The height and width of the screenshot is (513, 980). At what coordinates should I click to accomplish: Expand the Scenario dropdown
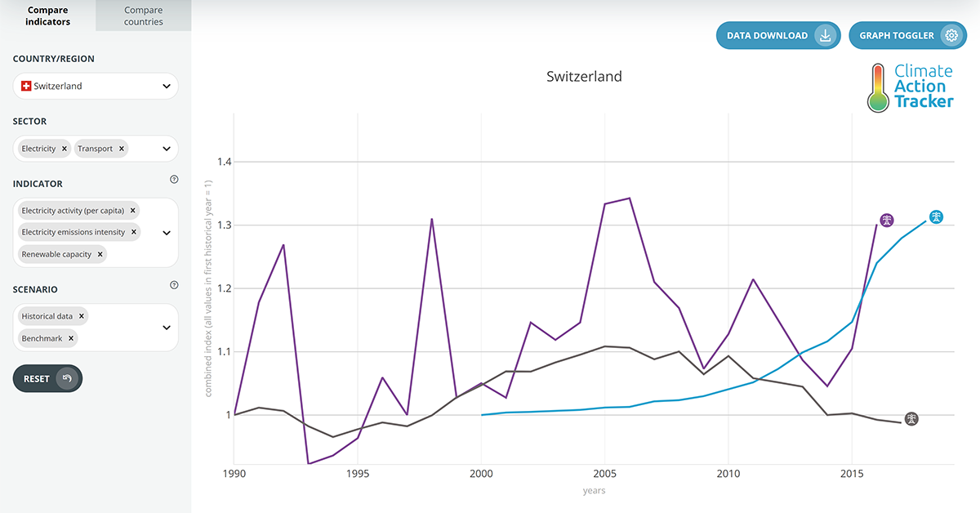(x=166, y=327)
